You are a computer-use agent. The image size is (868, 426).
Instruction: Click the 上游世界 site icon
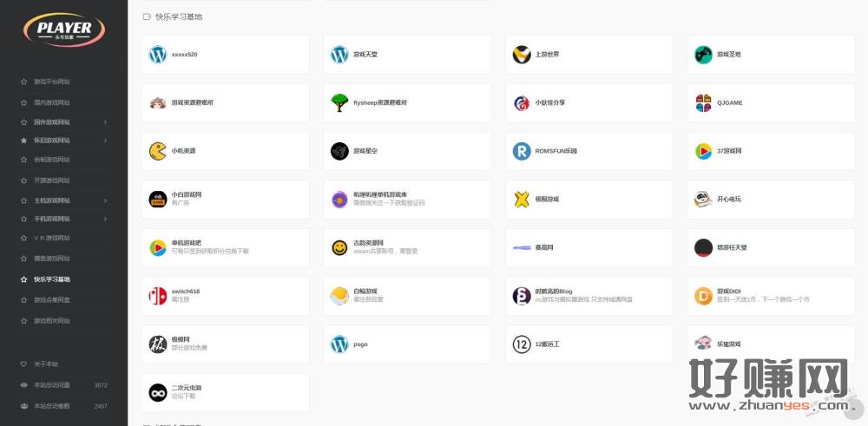522,55
